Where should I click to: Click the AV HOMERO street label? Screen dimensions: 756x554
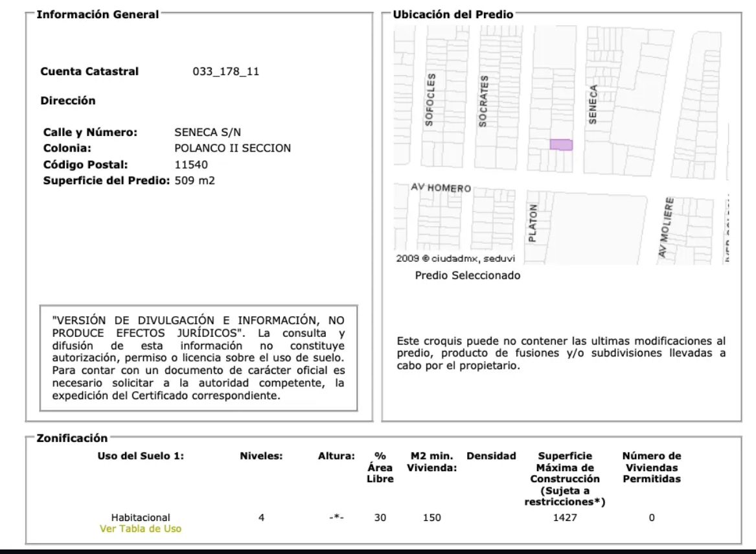(441, 187)
